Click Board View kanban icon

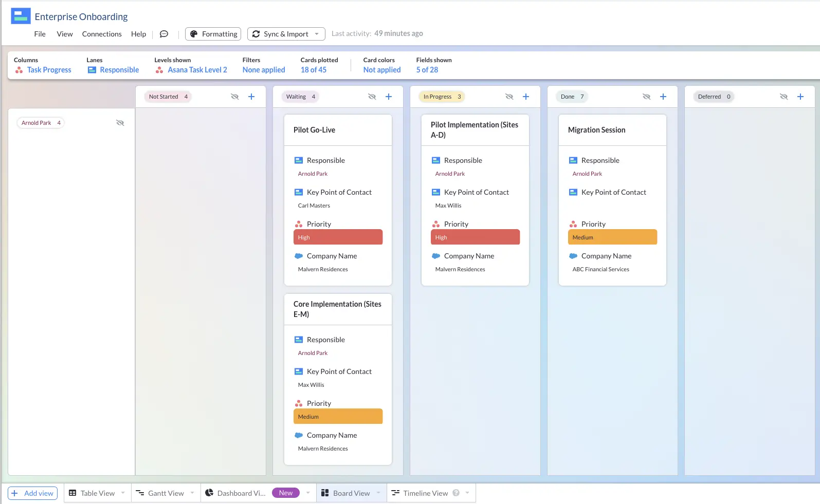(325, 493)
